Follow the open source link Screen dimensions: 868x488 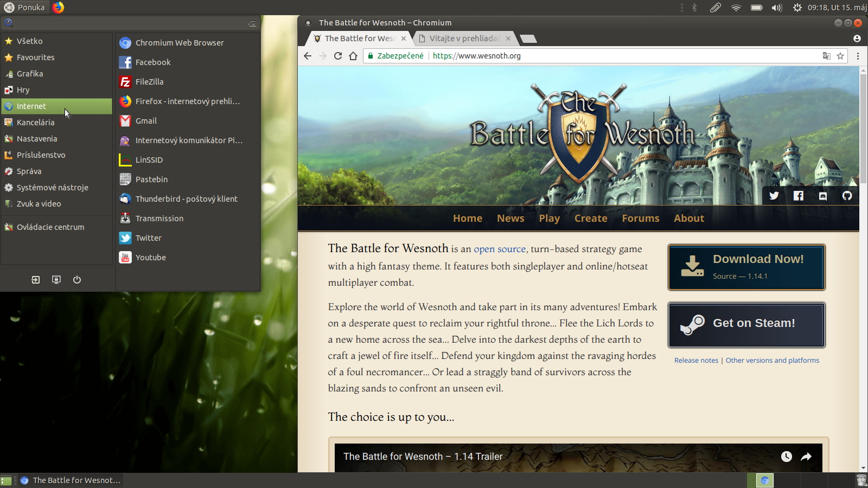pos(500,249)
